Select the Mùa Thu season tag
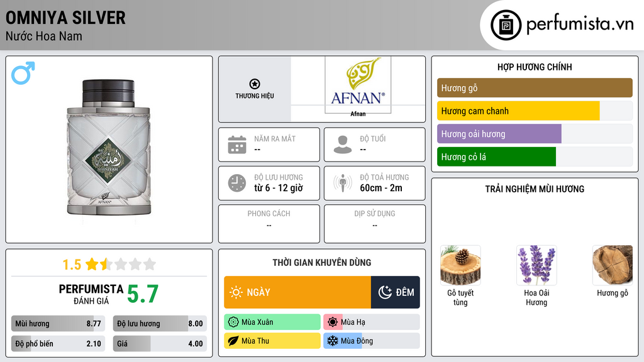The image size is (644, 362). (272, 341)
